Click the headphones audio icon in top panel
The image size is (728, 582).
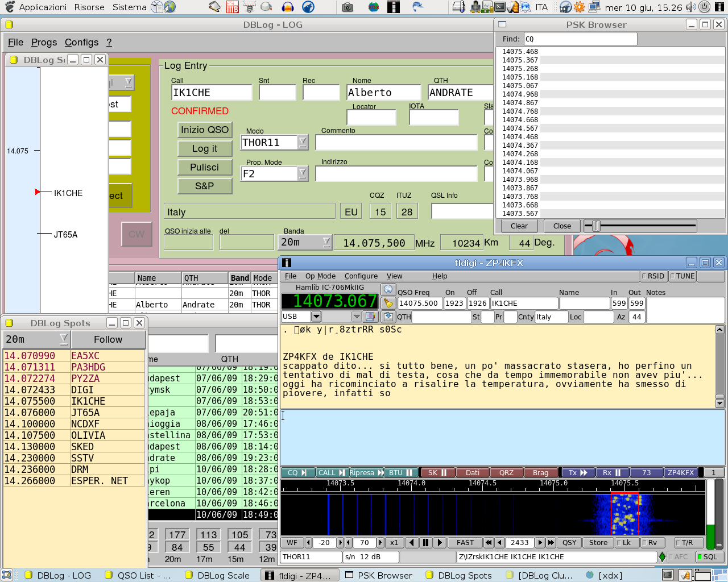click(x=288, y=7)
